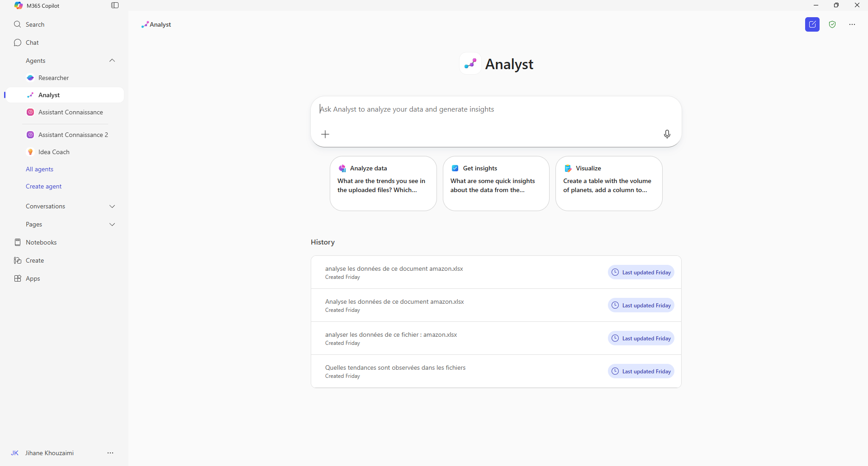Open Notebooks from the sidebar
The height and width of the screenshot is (466, 868).
pyautogui.click(x=41, y=242)
